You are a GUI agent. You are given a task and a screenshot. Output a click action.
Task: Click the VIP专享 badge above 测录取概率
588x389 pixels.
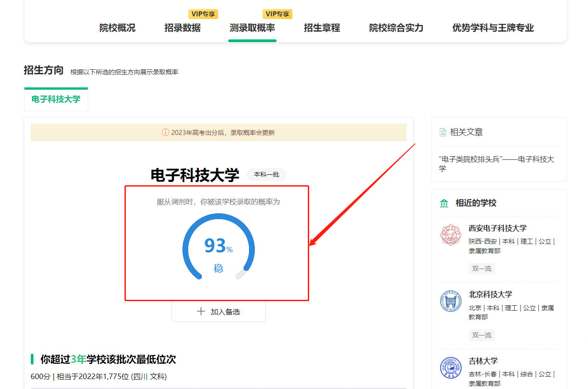point(277,14)
